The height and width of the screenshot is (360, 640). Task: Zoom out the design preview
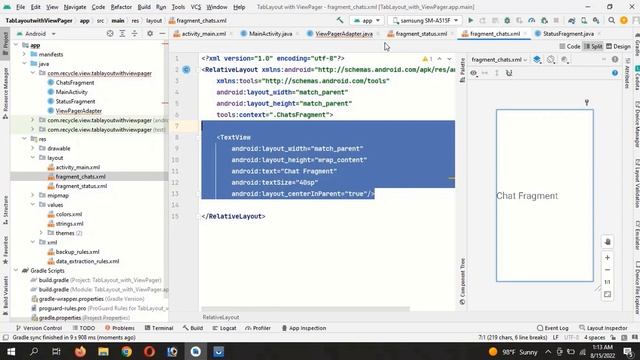click(x=607, y=270)
